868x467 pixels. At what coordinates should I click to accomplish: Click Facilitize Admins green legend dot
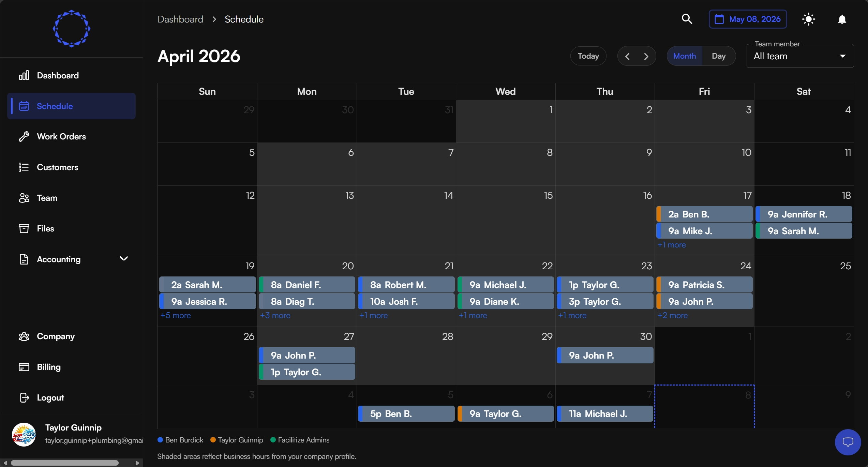pos(273,440)
